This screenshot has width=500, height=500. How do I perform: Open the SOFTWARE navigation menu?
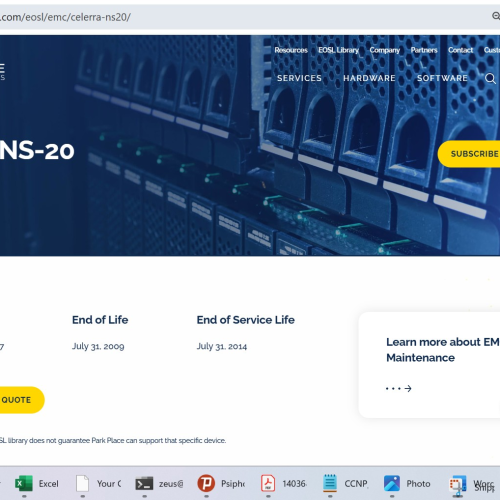tap(442, 78)
